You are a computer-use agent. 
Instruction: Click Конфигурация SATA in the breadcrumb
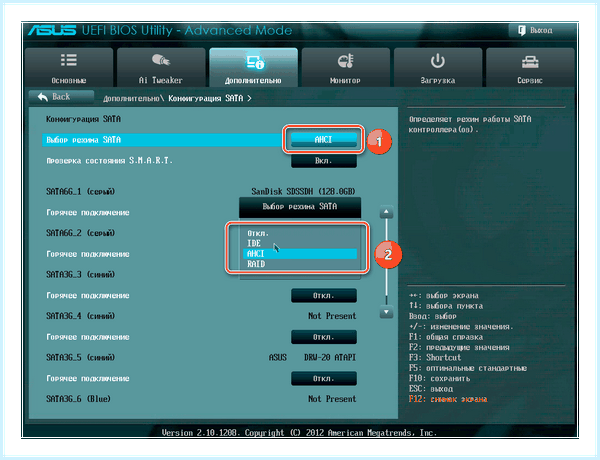pos(206,99)
